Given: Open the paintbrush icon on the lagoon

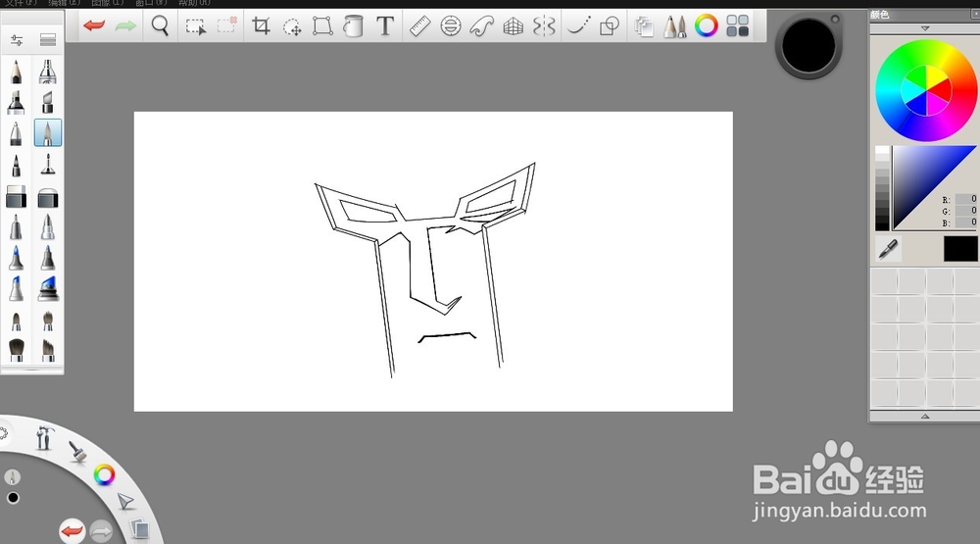Looking at the screenshot, I should coord(77,452).
